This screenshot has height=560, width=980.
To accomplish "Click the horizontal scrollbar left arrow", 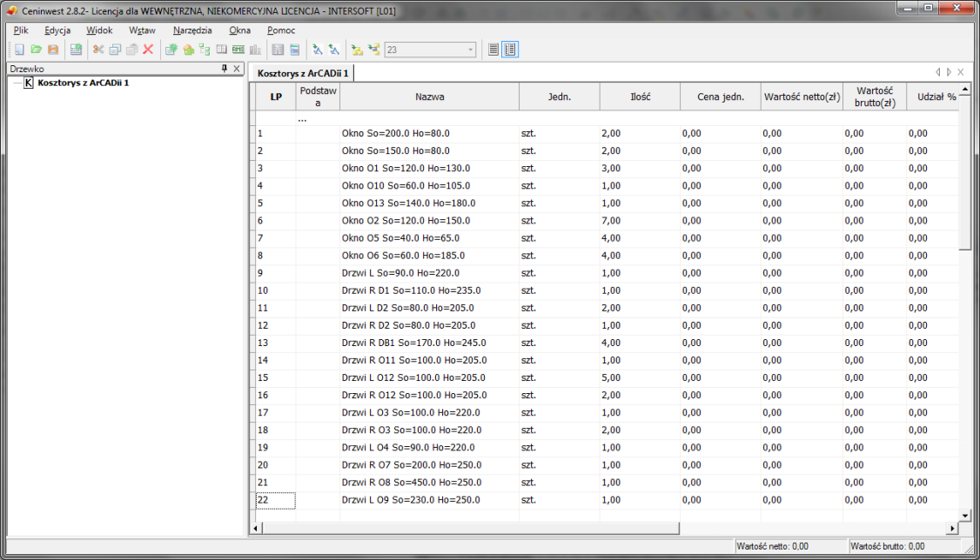I will tap(256, 528).
